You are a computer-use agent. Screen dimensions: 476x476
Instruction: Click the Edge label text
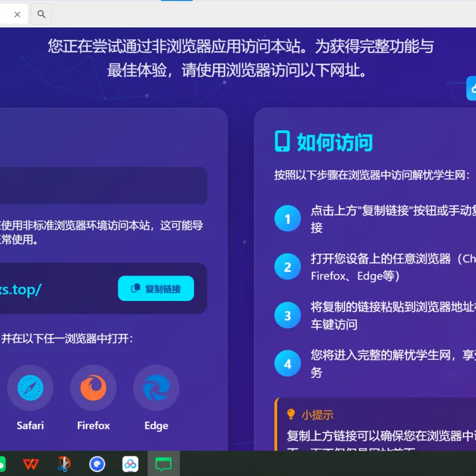156,425
